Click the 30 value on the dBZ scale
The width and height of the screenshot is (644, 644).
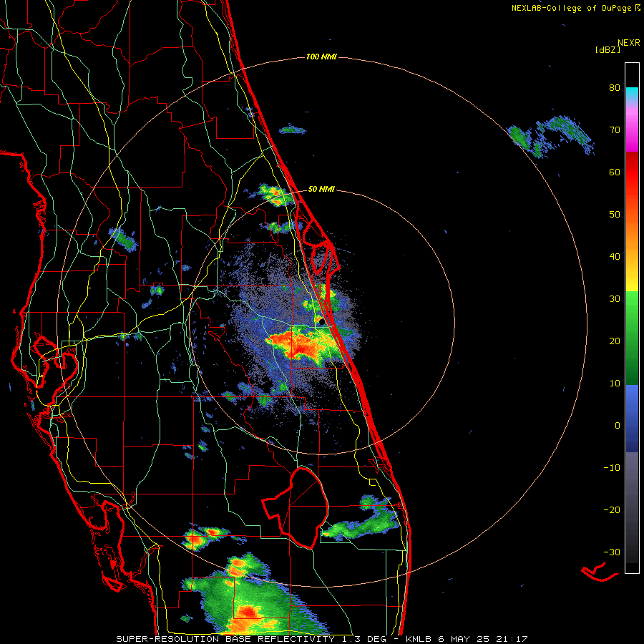point(615,299)
